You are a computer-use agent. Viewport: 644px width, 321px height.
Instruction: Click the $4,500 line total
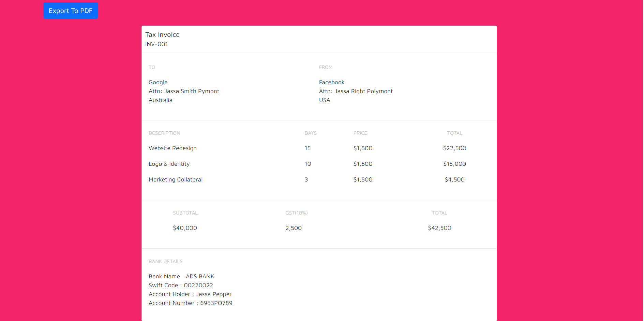(454, 180)
